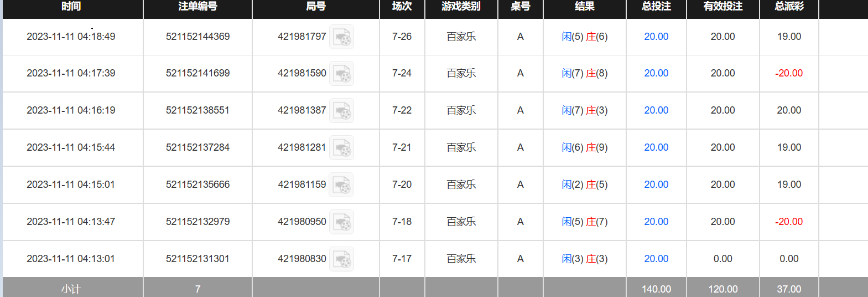Select order number 521152131301
This screenshot has width=868, height=297.
point(197,259)
